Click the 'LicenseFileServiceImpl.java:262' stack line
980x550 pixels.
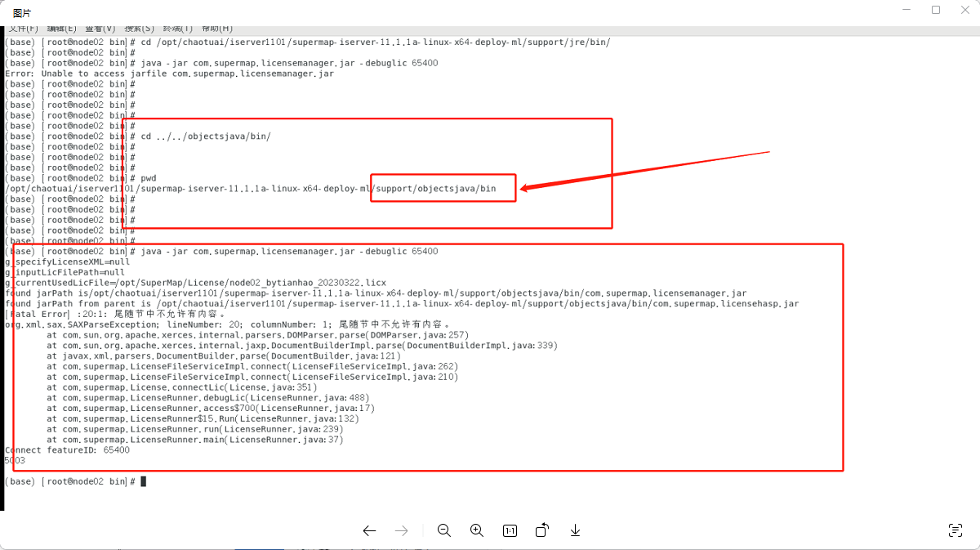(252, 367)
